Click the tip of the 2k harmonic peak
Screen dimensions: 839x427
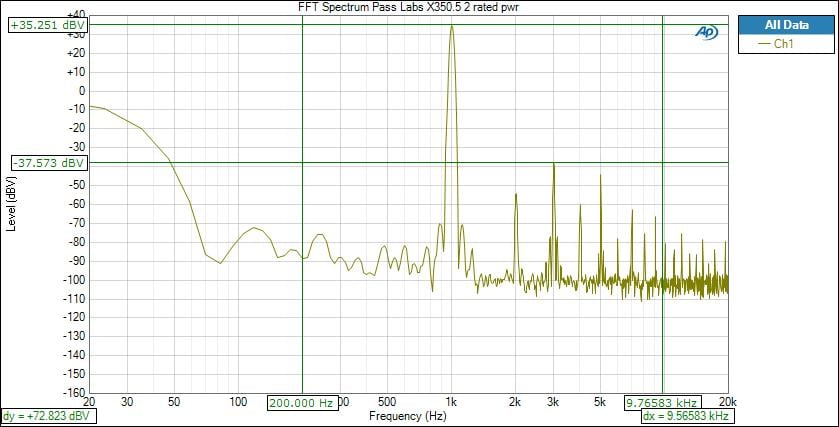tap(516, 194)
